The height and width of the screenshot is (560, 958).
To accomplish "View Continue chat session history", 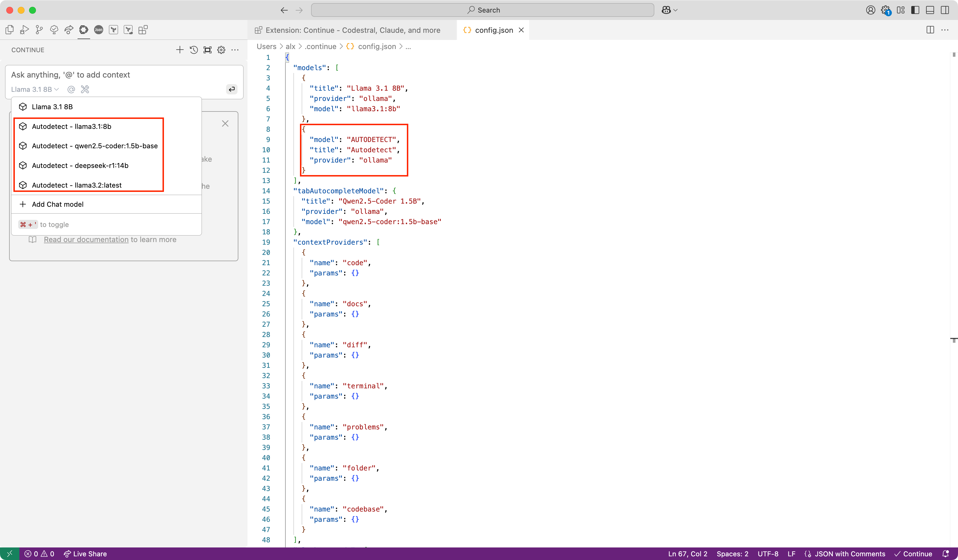I will click(x=194, y=50).
